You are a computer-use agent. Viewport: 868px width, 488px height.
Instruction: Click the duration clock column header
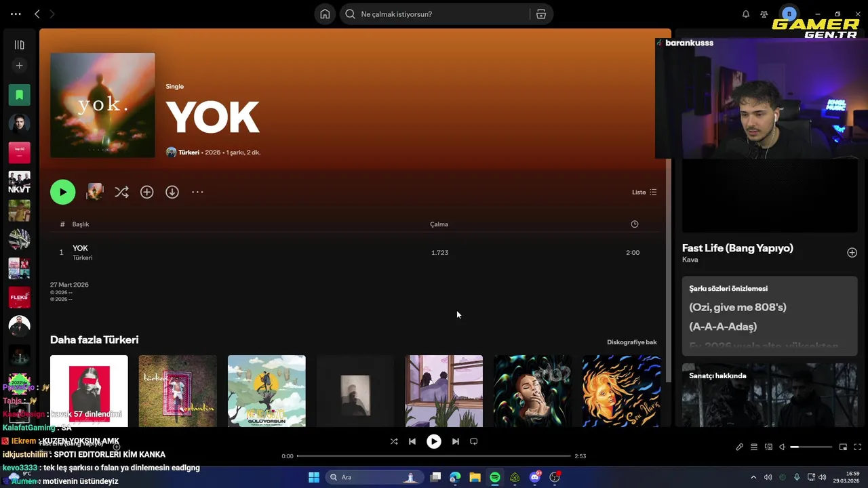635,224
